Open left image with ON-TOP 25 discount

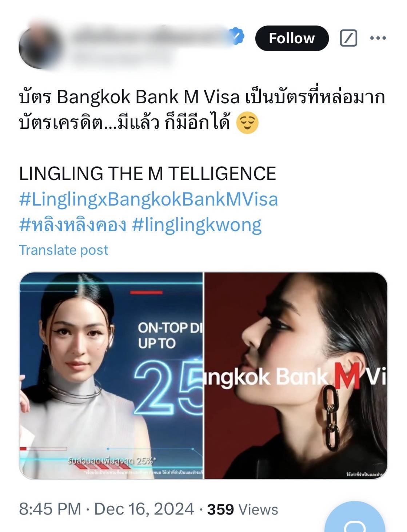click(111, 376)
